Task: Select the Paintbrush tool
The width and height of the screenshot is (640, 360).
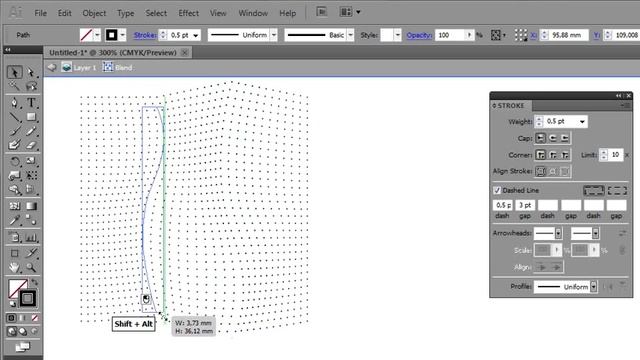Action: pyautogui.click(x=15, y=131)
